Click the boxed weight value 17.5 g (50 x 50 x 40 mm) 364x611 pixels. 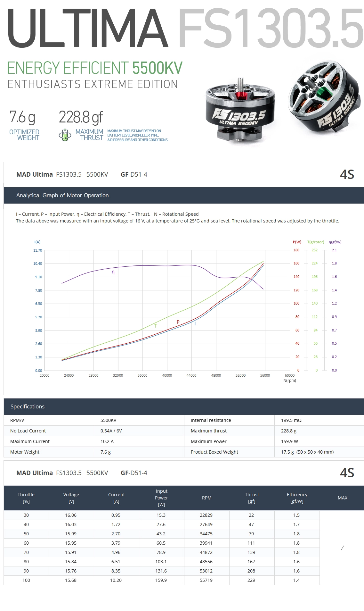tap(307, 452)
